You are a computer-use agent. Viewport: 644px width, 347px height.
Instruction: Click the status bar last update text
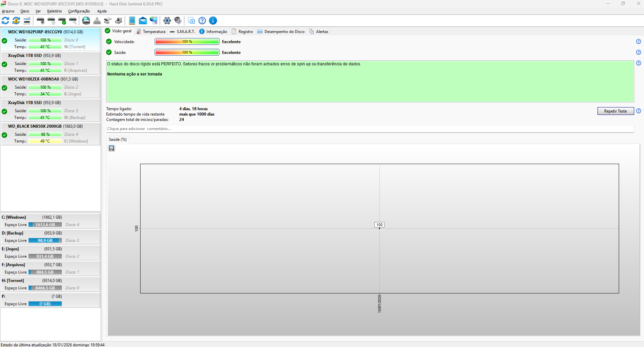tap(53, 345)
